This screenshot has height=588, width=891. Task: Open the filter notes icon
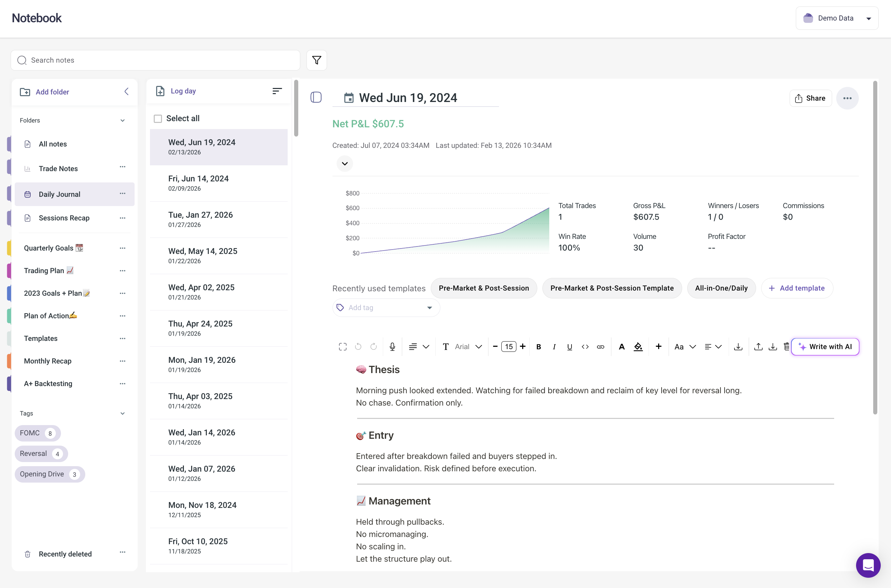316,60
